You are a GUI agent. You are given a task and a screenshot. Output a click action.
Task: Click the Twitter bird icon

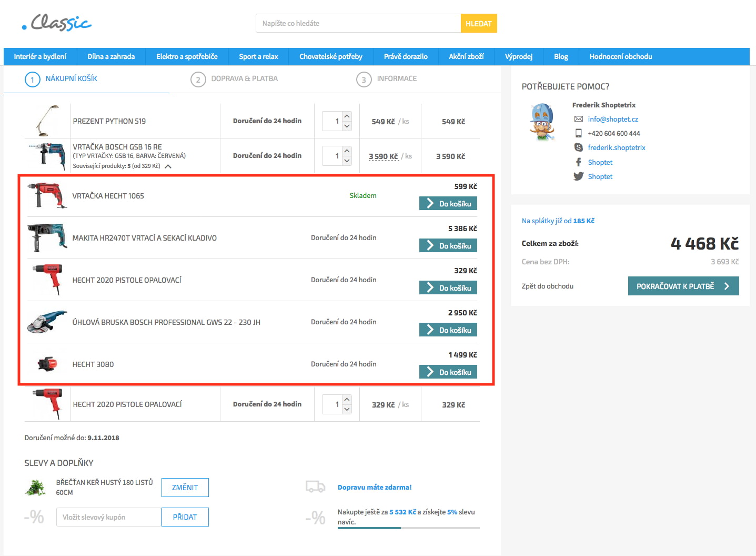point(579,176)
